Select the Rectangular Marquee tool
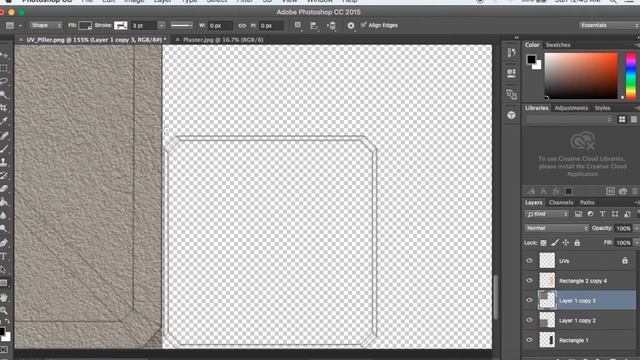Viewport: 640px width, 360px height. pyautogui.click(x=4, y=68)
